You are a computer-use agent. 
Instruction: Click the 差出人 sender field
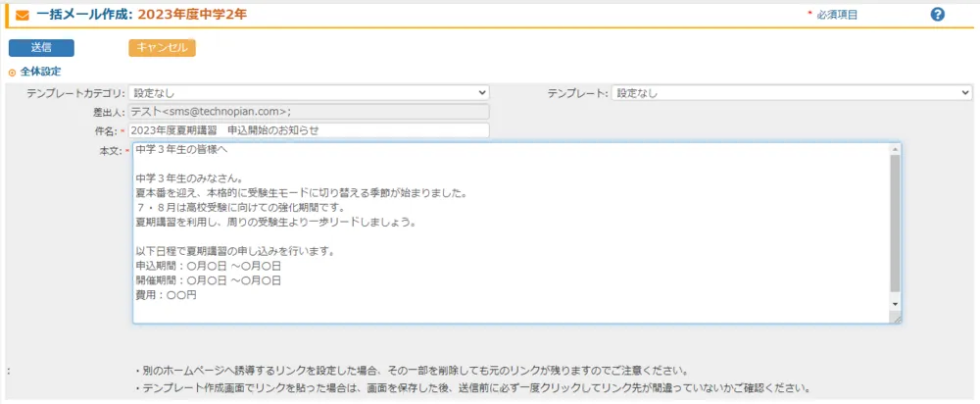[x=309, y=112]
